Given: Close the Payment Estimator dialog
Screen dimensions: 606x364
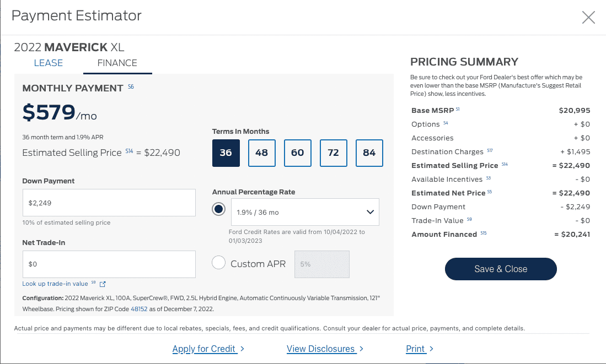Looking at the screenshot, I should point(588,17).
